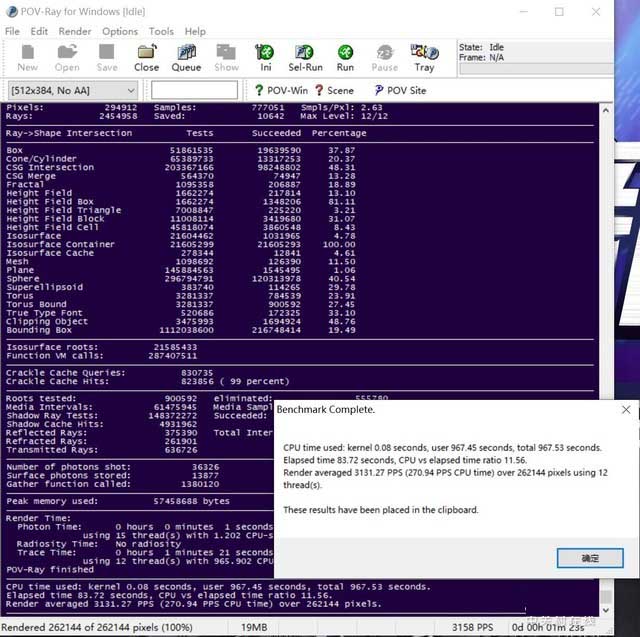Viewport: 640px width, 637px height.
Task: Click the elapsed time 0d 00h 01m 23s
Action: point(548,627)
